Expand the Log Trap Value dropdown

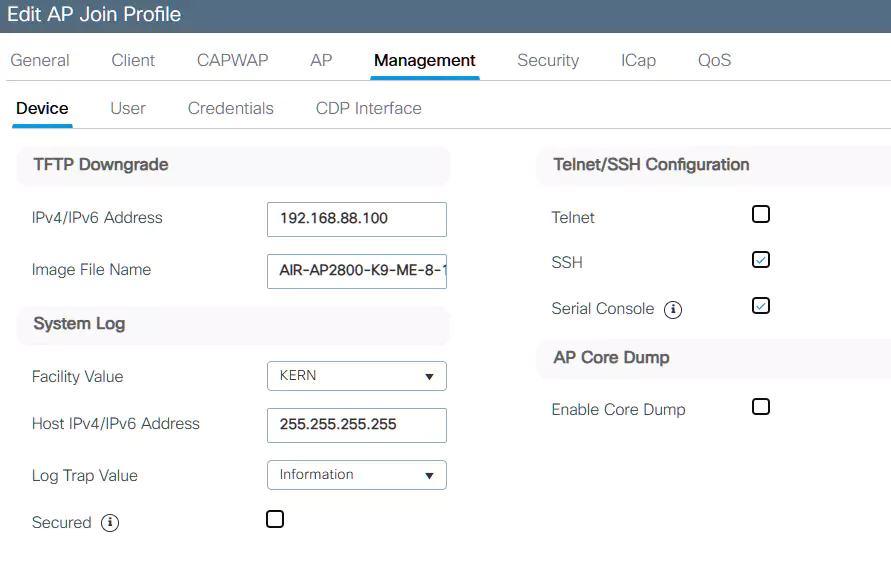point(356,475)
